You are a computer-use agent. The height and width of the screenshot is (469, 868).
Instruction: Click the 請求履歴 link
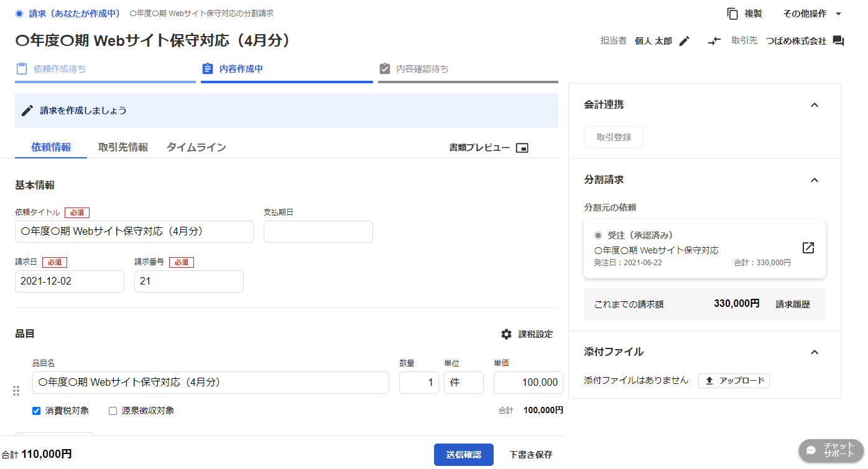(x=793, y=304)
